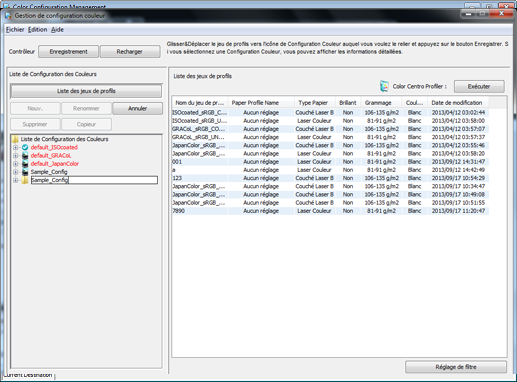Viewport: 517px width, 382px height.
Task: Click inside the Sample_Config rename text field
Action: click(94, 180)
